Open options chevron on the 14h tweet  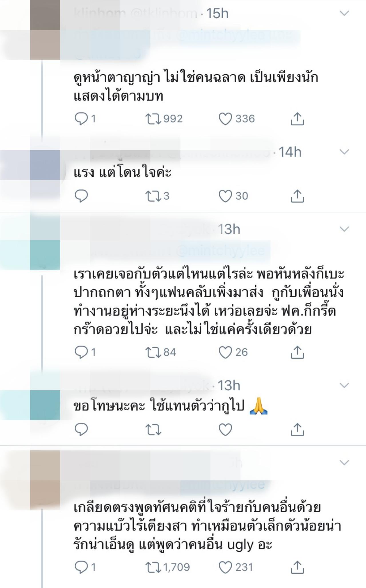(x=344, y=152)
